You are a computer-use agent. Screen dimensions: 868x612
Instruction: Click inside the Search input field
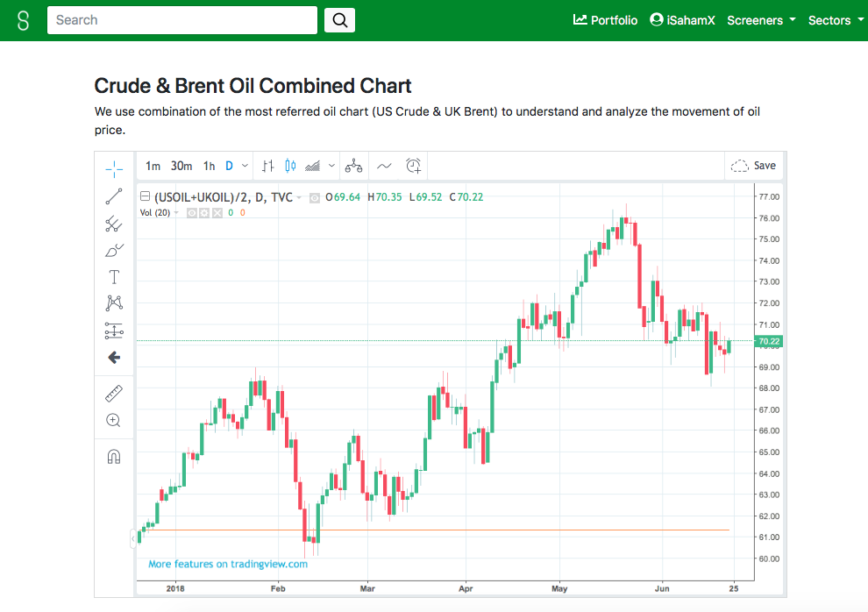181,19
